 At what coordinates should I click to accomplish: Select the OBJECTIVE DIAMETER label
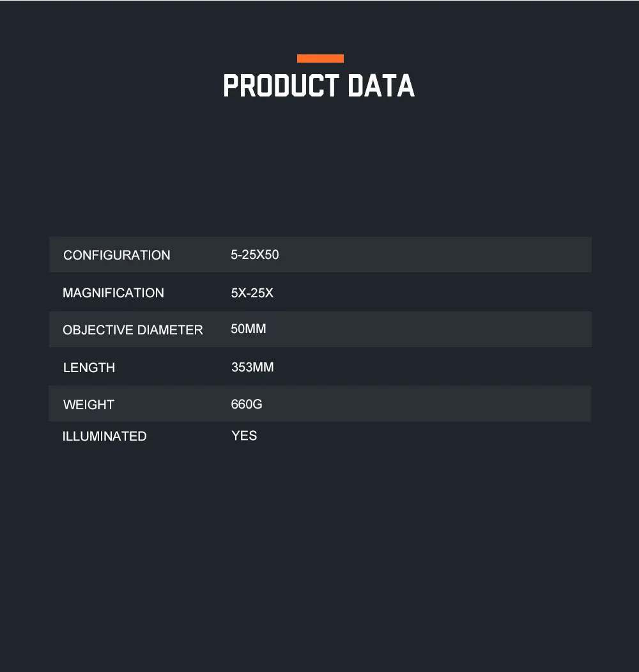click(133, 330)
